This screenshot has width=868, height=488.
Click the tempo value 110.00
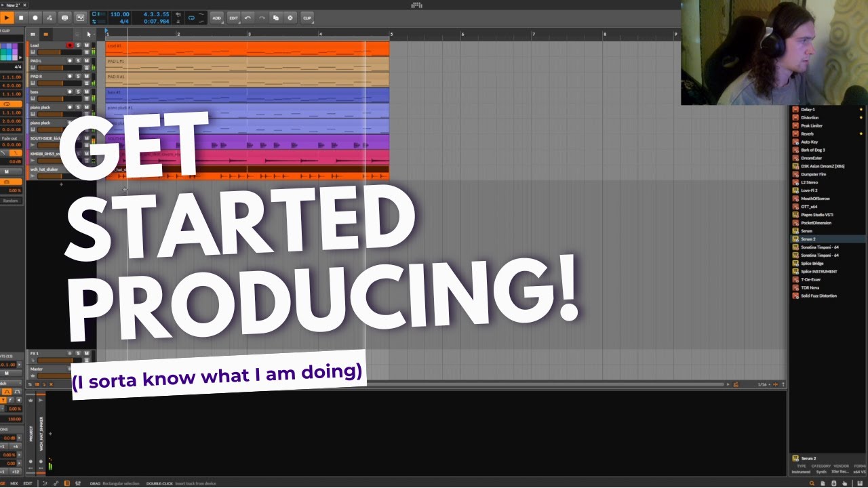pos(119,14)
